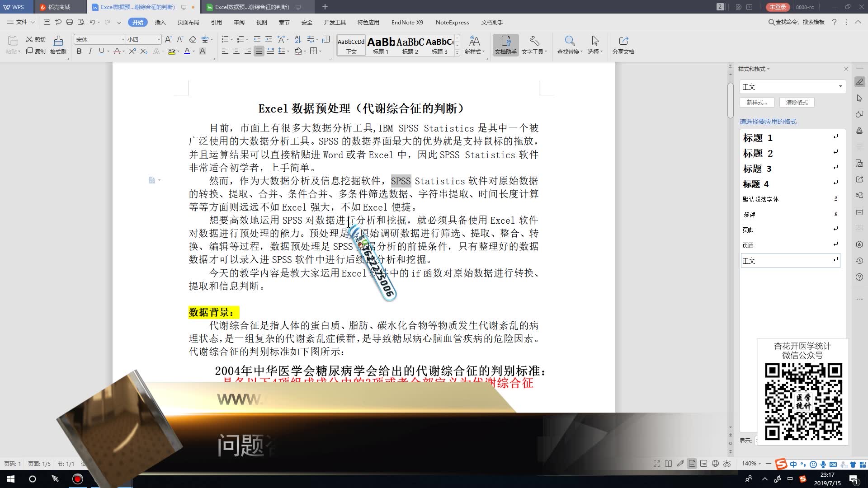Viewport: 868px width, 488px height.
Task: Switch to the 插入 (Insert) ribbon tab
Action: coord(160,22)
